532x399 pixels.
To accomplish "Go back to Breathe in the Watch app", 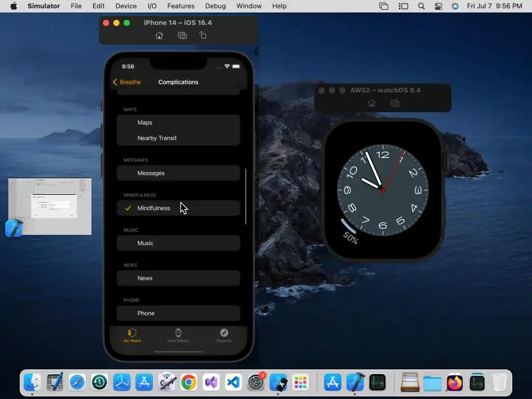I will point(127,82).
